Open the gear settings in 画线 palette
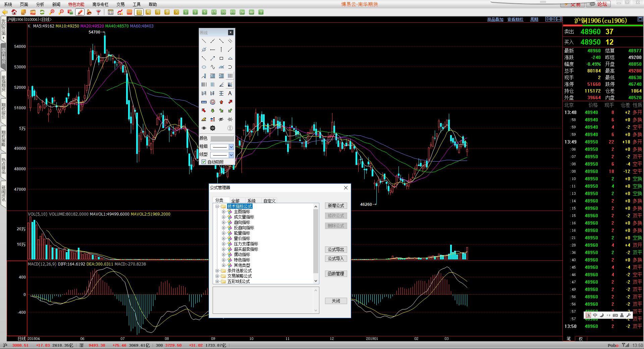The width and height of the screenshot is (644, 349). tap(213, 128)
